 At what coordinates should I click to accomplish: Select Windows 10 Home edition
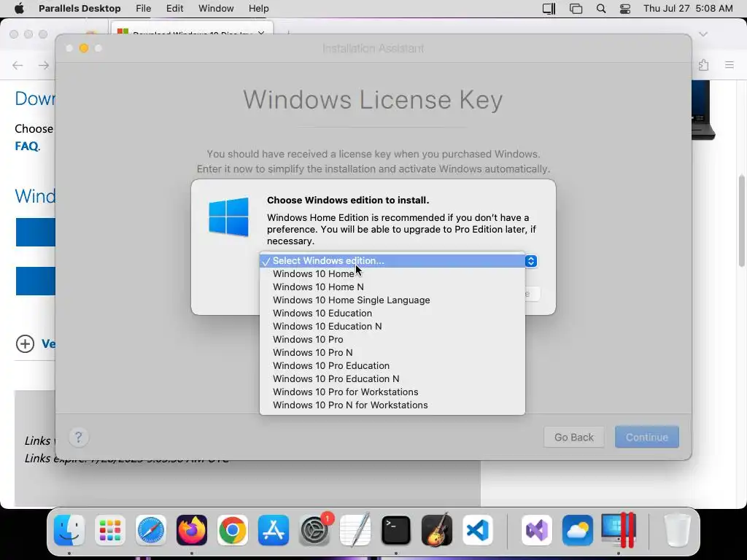392,274
